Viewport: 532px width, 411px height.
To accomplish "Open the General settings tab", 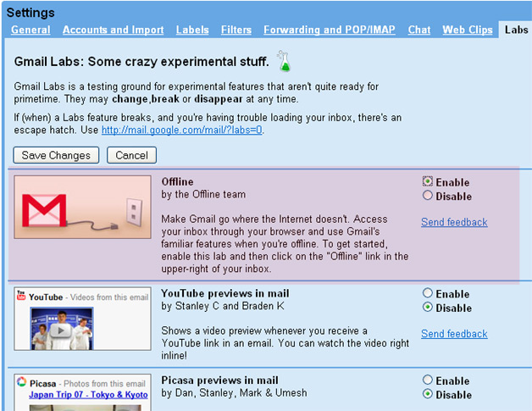I will pyautogui.click(x=30, y=30).
